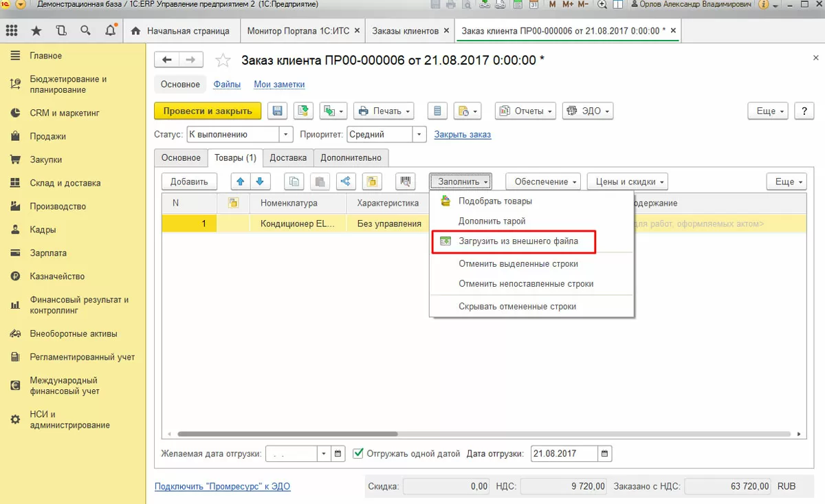Open the history icon in top panel
825x504 pixels.
point(61,31)
